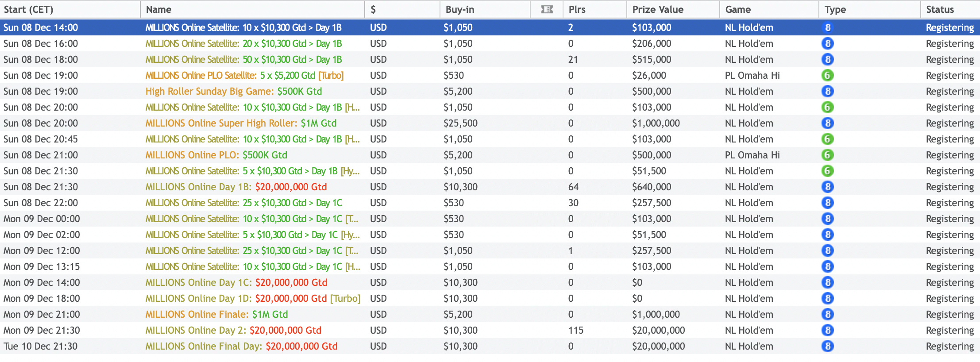
Task: Click the blue 8-max icon for High Roller Sunday Big Game
Action: 827,91
